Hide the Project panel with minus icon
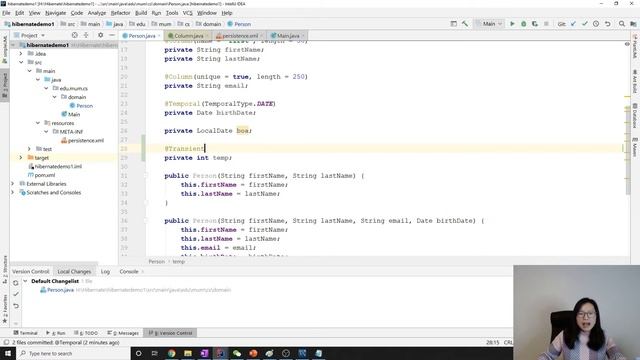 point(112,36)
